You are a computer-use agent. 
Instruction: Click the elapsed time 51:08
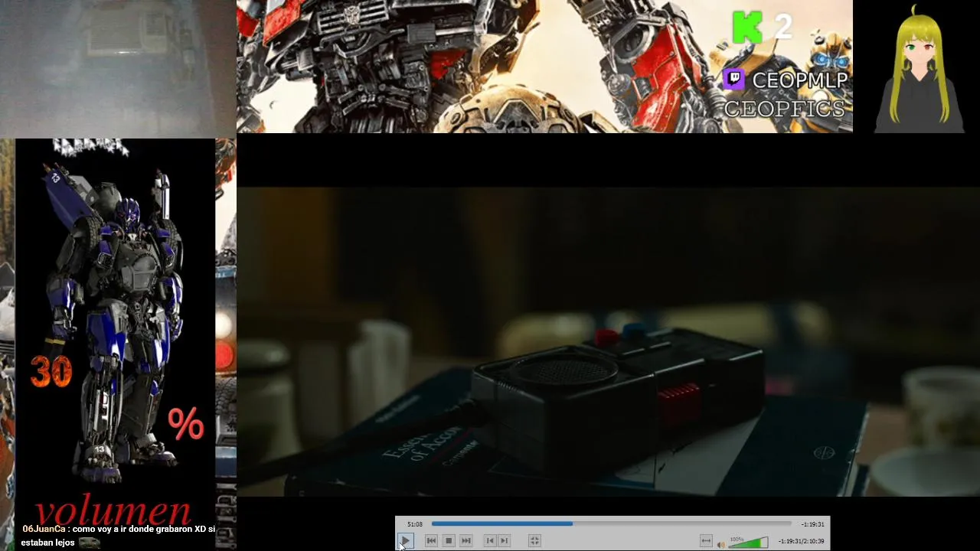tap(415, 524)
